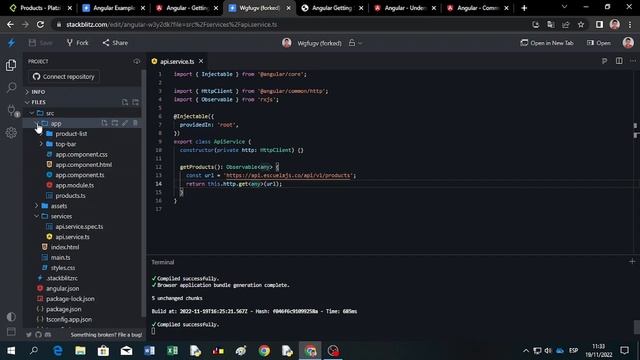Screen dimensions: 640x360
Task: Open the user avatar menu top right
Action: point(628,42)
